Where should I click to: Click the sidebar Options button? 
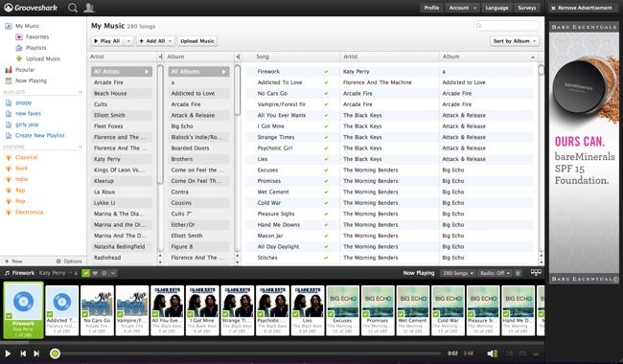[x=70, y=262]
